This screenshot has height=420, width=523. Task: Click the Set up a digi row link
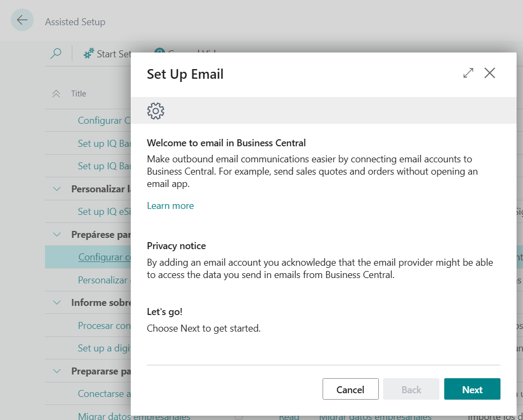click(104, 348)
